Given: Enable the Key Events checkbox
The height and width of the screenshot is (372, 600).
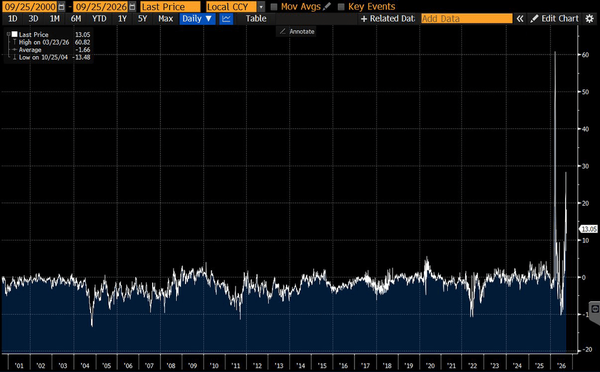Looking at the screenshot, I should (341, 7).
